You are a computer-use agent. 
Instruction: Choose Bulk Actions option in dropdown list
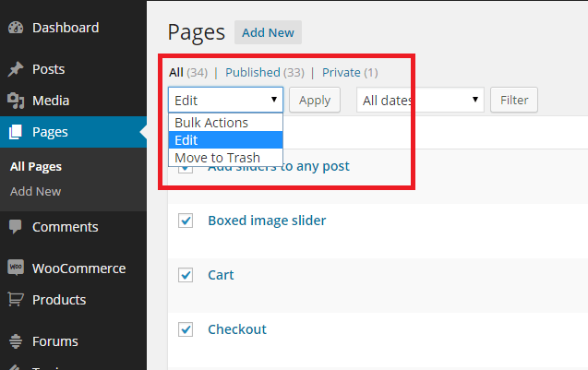coord(226,123)
